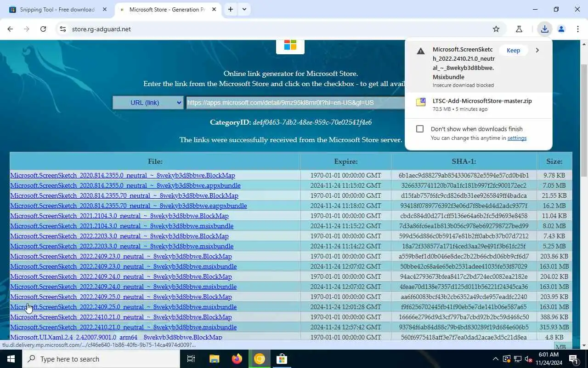Go back to the previous page
The width and height of the screenshot is (588, 368).
pos(10,29)
